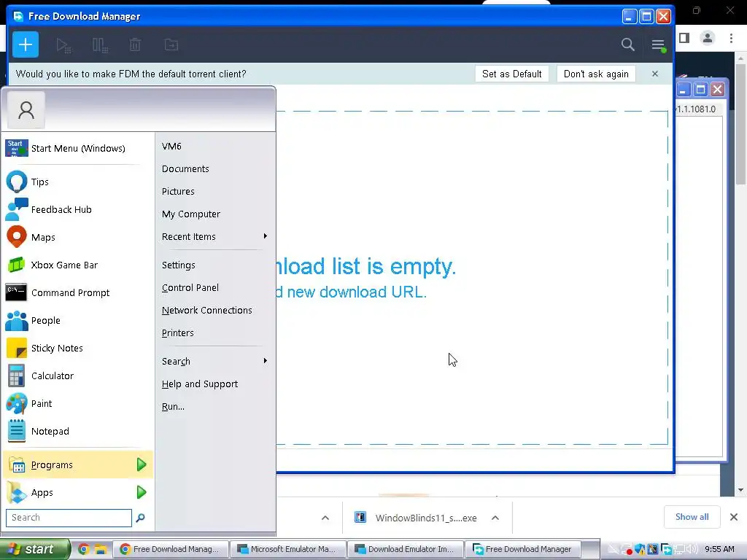Open Start Menu (Windows) entry
Viewport: 747px width, 560px height.
(78, 148)
